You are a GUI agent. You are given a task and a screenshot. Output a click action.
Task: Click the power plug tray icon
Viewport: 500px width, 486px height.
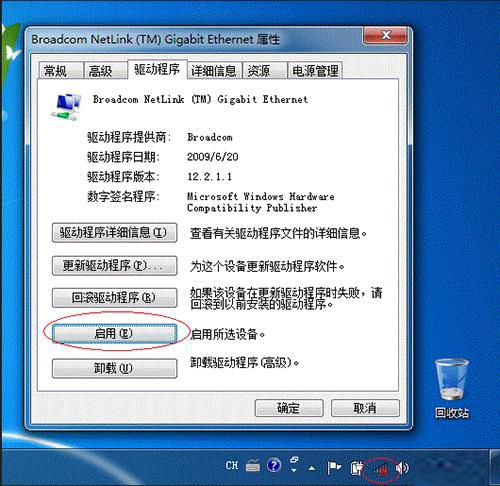(357, 468)
